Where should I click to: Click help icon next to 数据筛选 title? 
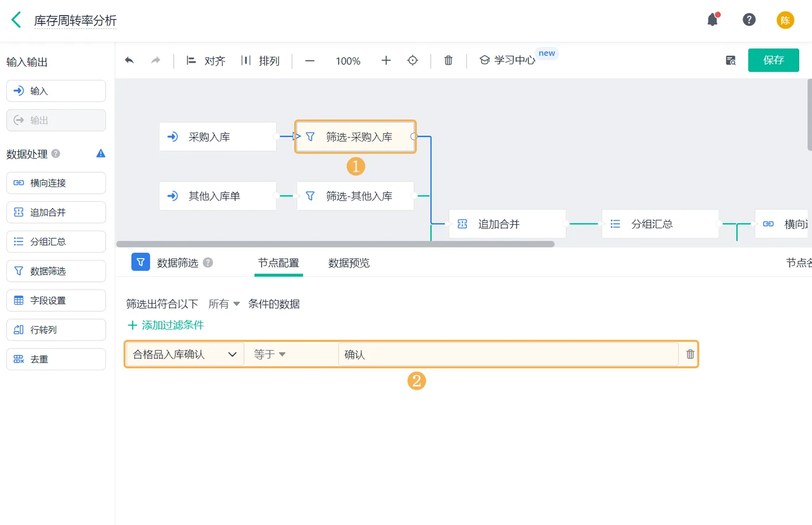click(208, 262)
